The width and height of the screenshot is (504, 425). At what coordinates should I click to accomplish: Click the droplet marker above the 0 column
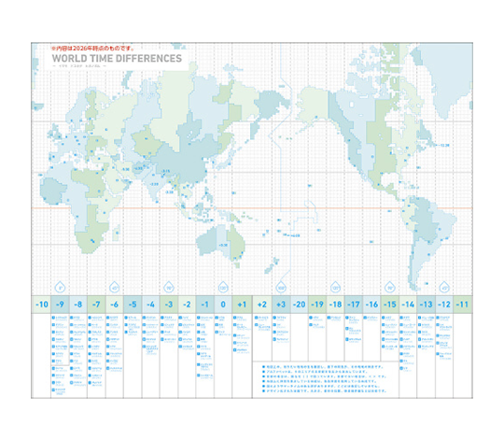(x=223, y=288)
